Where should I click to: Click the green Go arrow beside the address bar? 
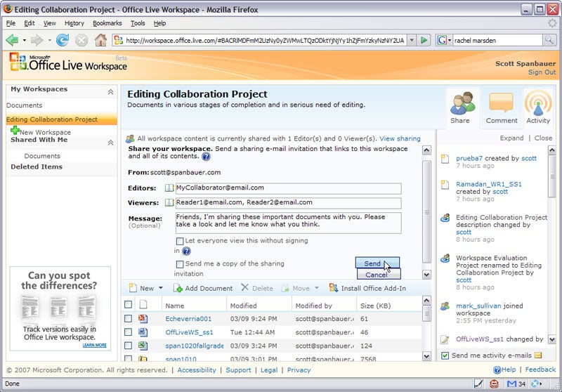pos(424,40)
